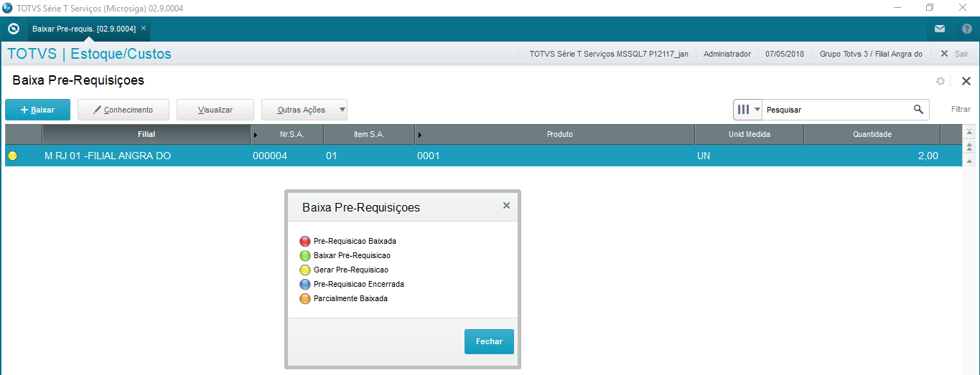Click the Pre-Requisicao Encerrada legend text

359,285
